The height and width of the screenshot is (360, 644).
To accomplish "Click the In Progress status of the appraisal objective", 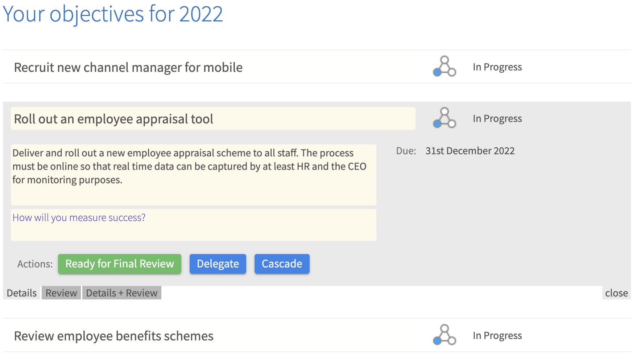I will 497,118.
